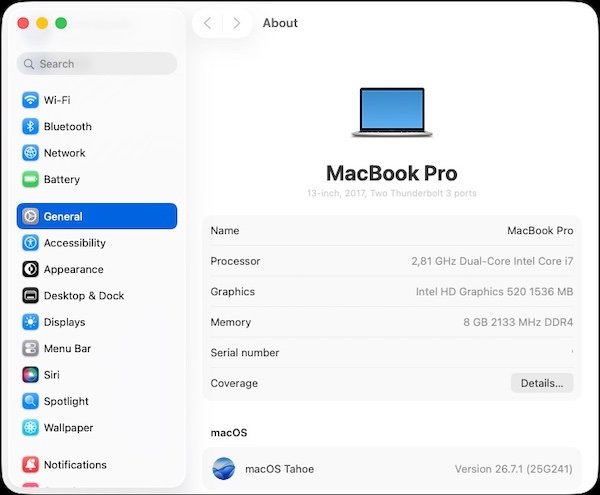Click '8 GB 2133 MHz DDR4' memory value
This screenshot has height=495, width=600.
click(x=518, y=322)
